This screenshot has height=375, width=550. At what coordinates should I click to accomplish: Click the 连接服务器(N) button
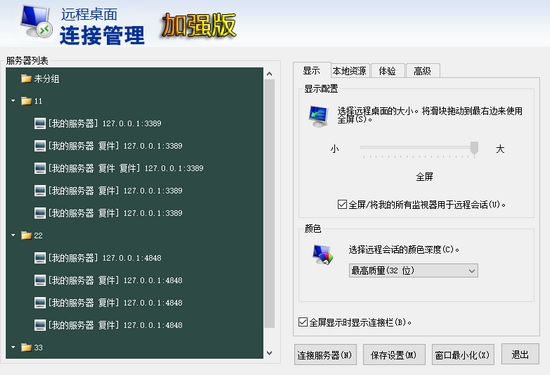(x=325, y=355)
